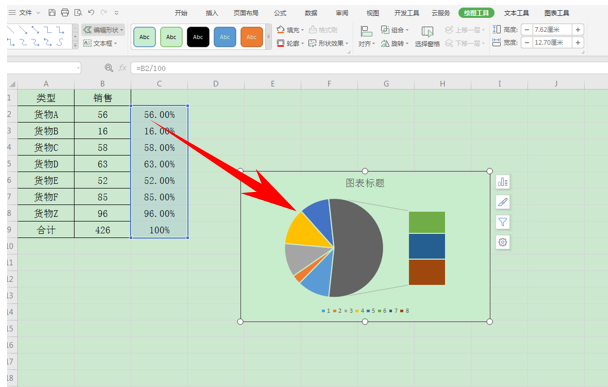This screenshot has height=387, width=608.
Task: Open Print Preview from quick access toolbar
Action: coord(78,13)
